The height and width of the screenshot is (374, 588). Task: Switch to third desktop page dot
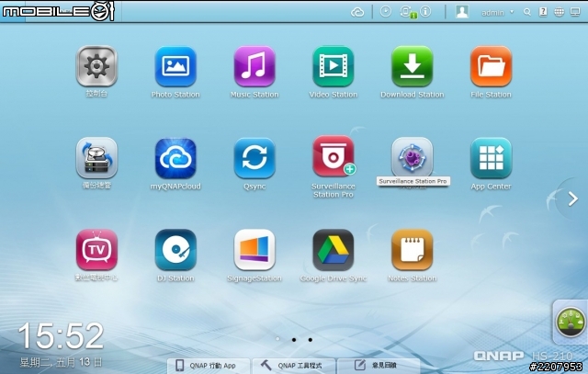[311, 339]
